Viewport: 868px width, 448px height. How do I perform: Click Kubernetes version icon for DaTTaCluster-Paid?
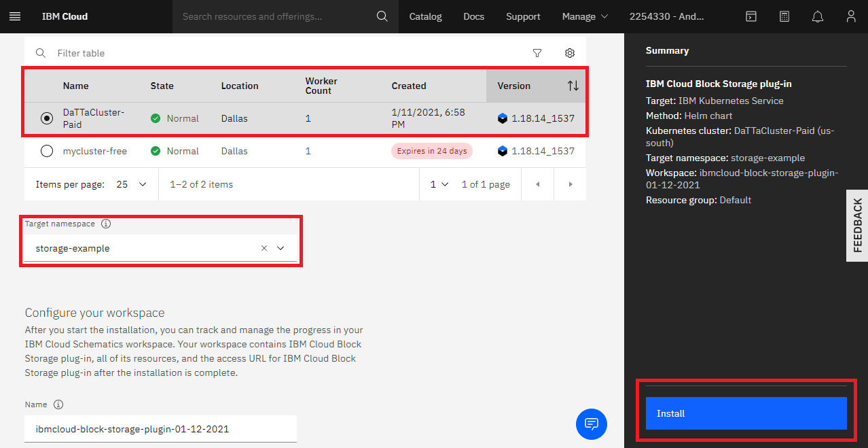503,118
